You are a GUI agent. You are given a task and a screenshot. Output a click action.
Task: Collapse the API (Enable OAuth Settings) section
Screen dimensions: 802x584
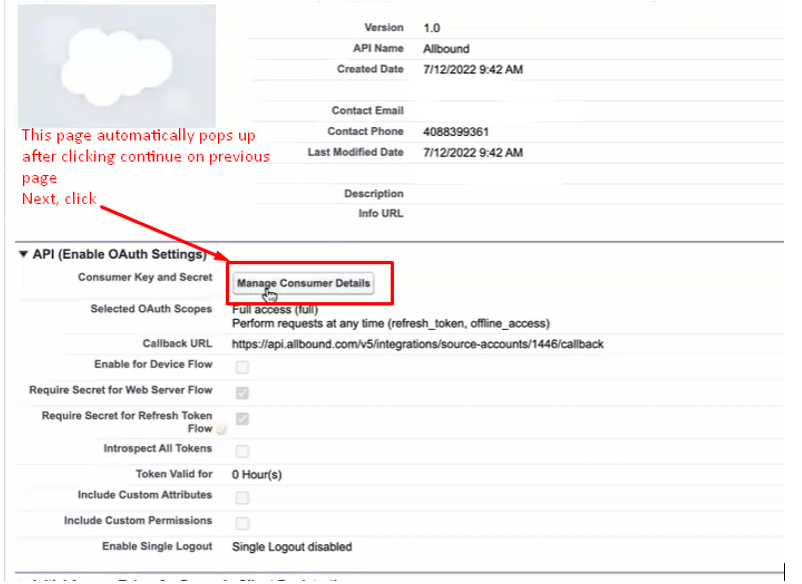pyautogui.click(x=24, y=255)
